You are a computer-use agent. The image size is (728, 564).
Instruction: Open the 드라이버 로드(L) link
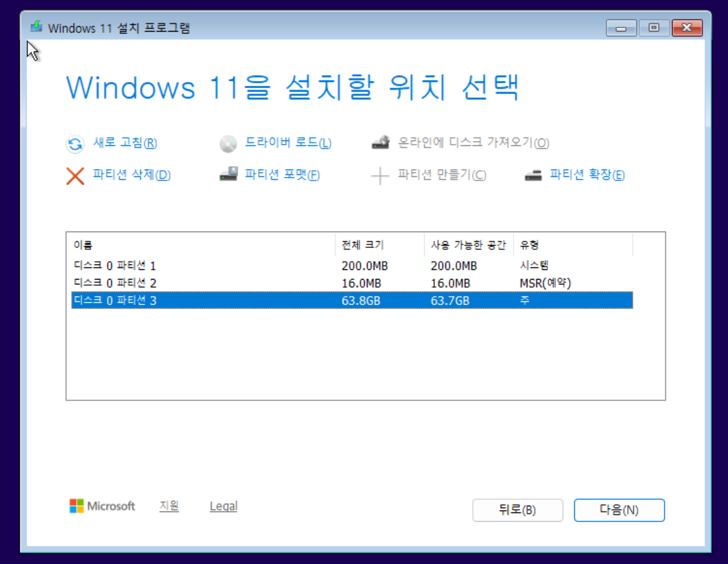[x=288, y=142]
